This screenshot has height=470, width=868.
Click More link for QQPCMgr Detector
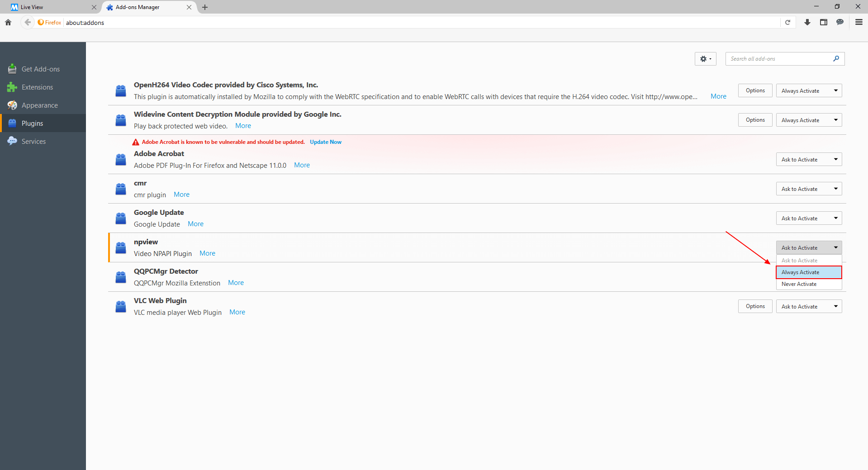(236, 283)
